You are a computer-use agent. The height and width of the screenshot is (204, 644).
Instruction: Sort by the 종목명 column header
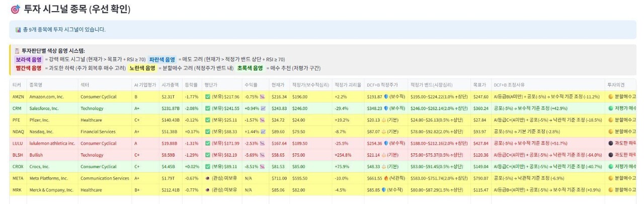tap(52, 85)
